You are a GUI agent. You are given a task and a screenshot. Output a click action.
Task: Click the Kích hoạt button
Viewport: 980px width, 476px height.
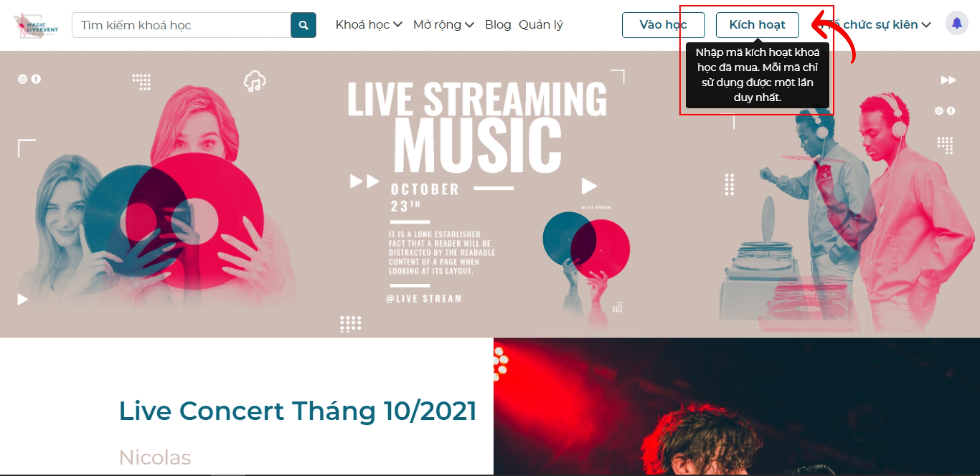[x=757, y=25]
